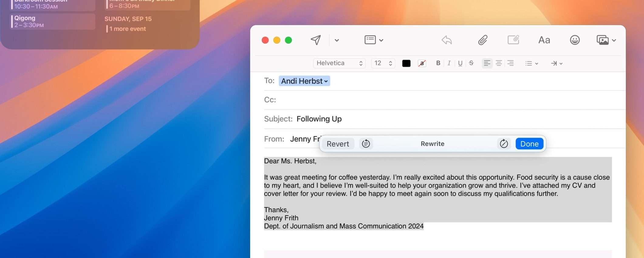Open the Qigong event in Calendar widget
The height and width of the screenshot is (258, 644).
tap(53, 21)
